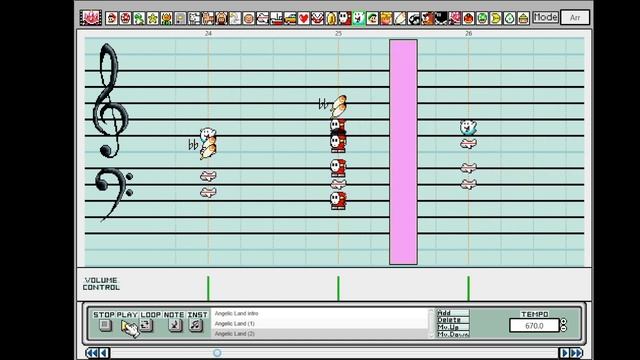Screen dimensions: 640x360
Task: Jump to song start with double-left arrow
Action: tap(91, 353)
